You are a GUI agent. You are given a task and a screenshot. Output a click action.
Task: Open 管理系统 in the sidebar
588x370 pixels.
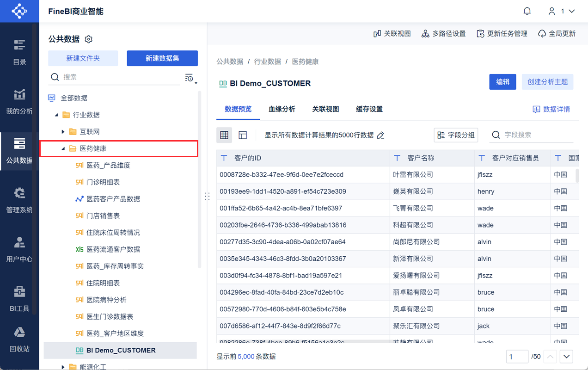pos(19,201)
